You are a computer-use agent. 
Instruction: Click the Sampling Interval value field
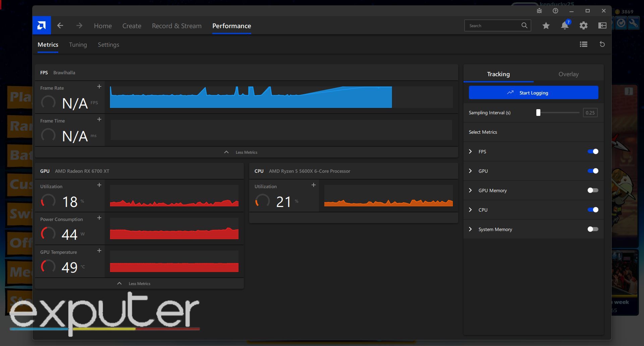[590, 113]
